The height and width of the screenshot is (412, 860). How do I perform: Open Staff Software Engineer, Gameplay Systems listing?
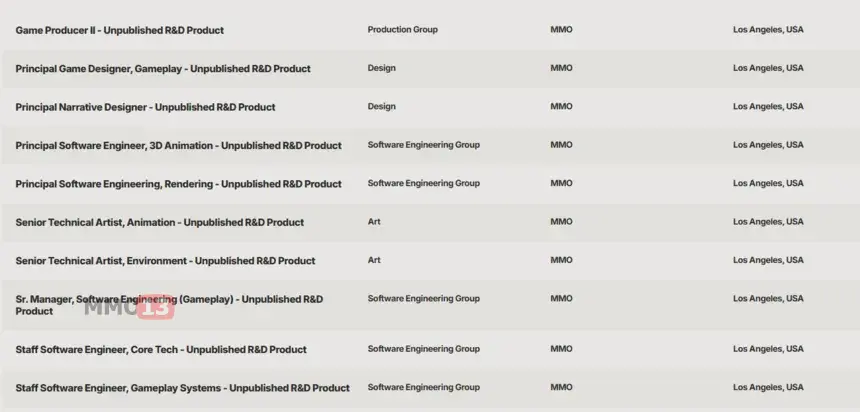click(x=182, y=388)
